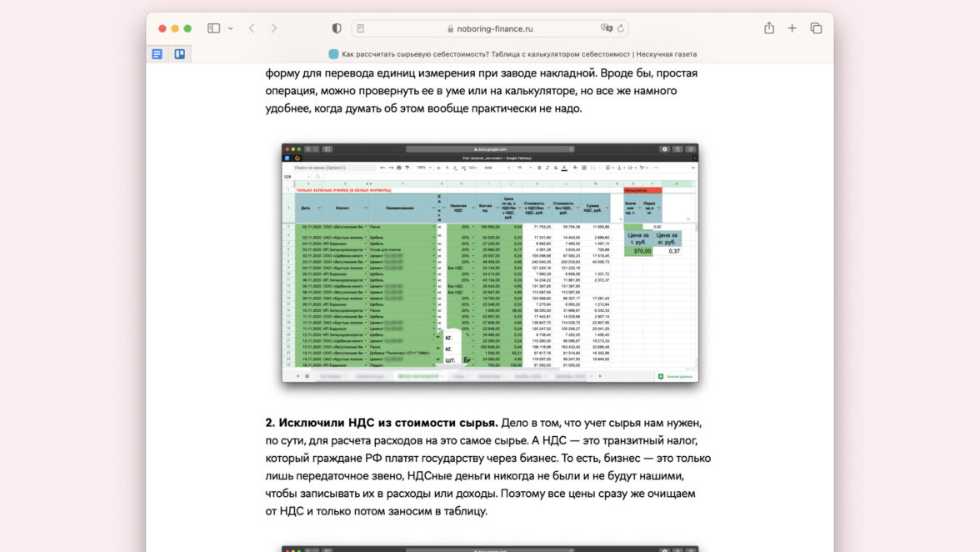Open the sidebar options chevron
Image resolution: width=980 pixels, height=552 pixels.
pyautogui.click(x=231, y=28)
